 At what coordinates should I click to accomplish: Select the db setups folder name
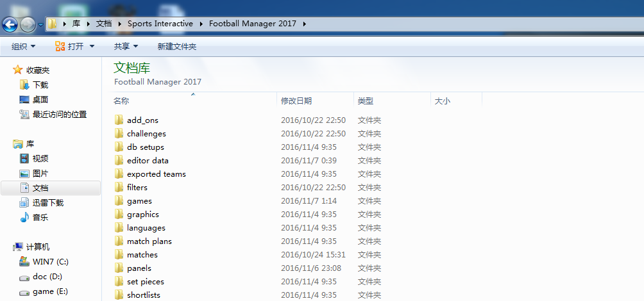[146, 147]
